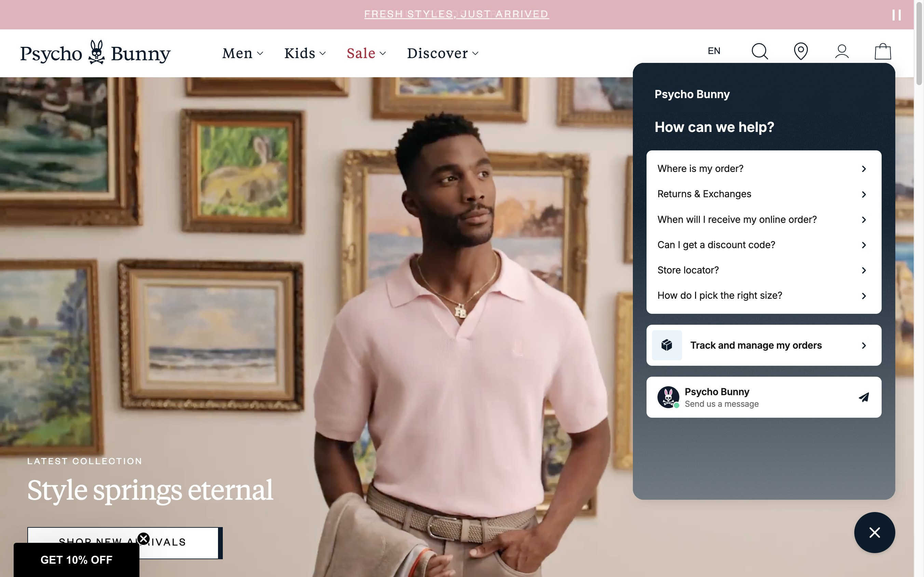The width and height of the screenshot is (924, 577).
Task: Dismiss the Get 10% Off popup
Action: [x=144, y=538]
